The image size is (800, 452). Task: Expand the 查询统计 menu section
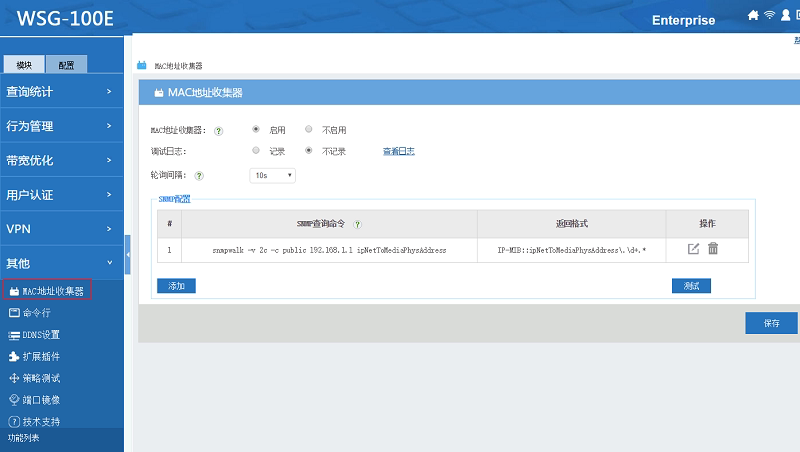62,91
